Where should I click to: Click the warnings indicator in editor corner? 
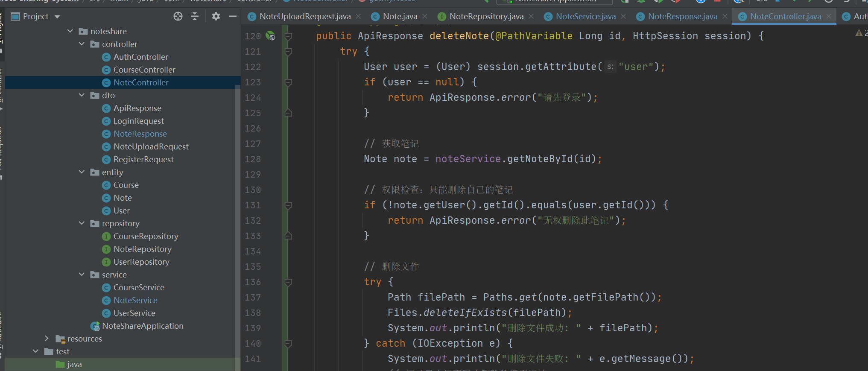click(x=861, y=33)
